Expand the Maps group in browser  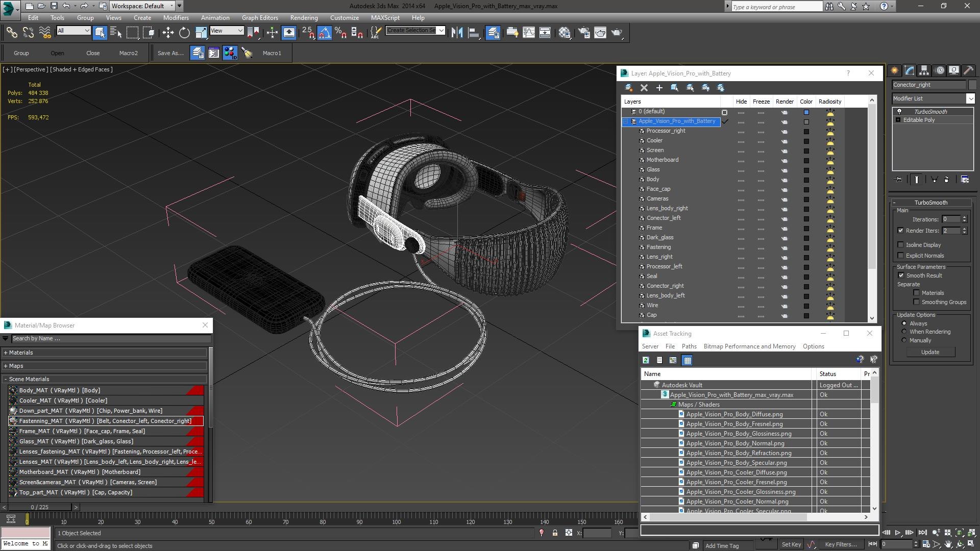pyautogui.click(x=105, y=366)
